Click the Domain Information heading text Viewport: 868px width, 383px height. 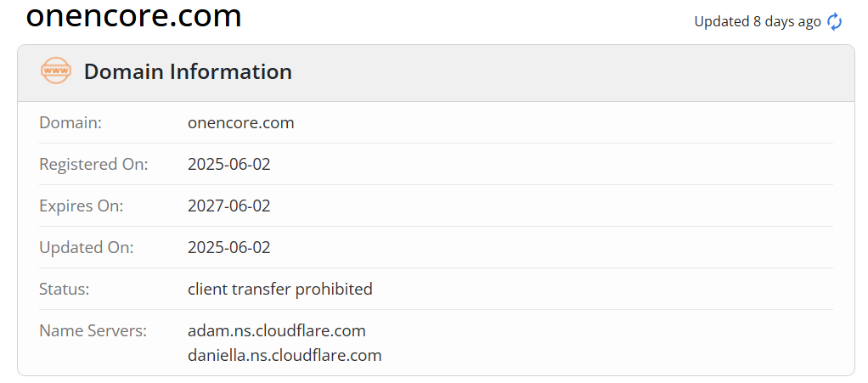pos(188,72)
